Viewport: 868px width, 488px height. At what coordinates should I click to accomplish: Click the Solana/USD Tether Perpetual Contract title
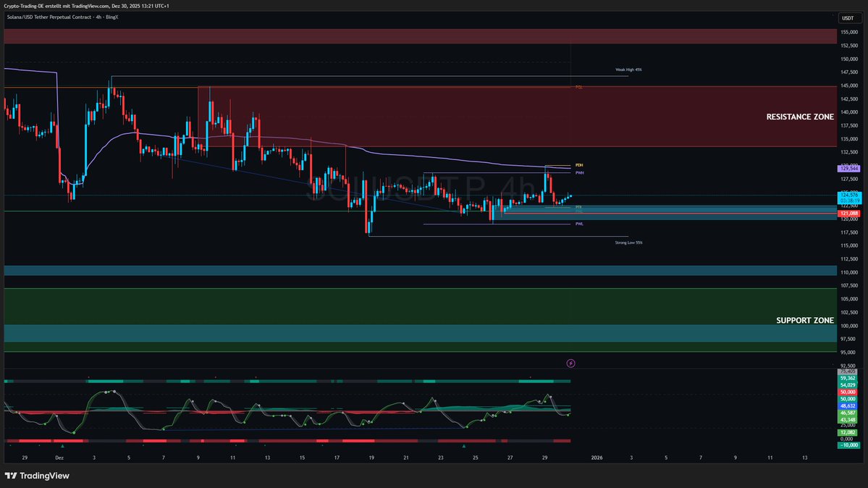[x=62, y=17]
